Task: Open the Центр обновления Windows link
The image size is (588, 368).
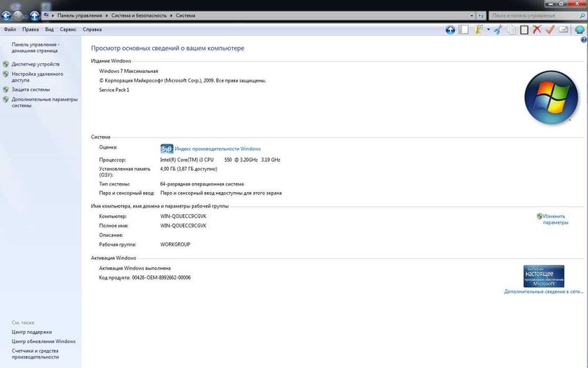Action: point(43,342)
